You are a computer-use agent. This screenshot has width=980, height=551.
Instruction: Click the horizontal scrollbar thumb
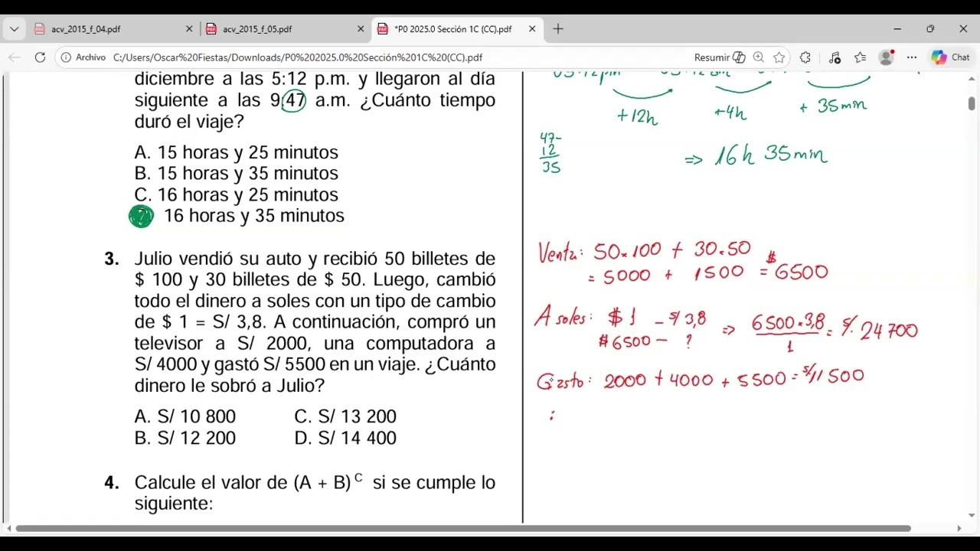[x=463, y=528]
